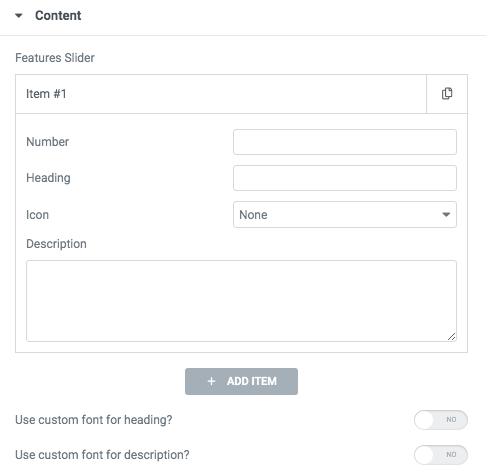Add a new slider item
The height and width of the screenshot is (476, 486).
[241, 381]
